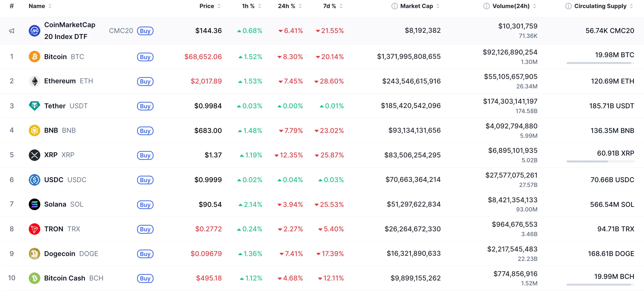Click the megaphone sponsored icon
Screen dimensions: 644x295
click(12, 31)
